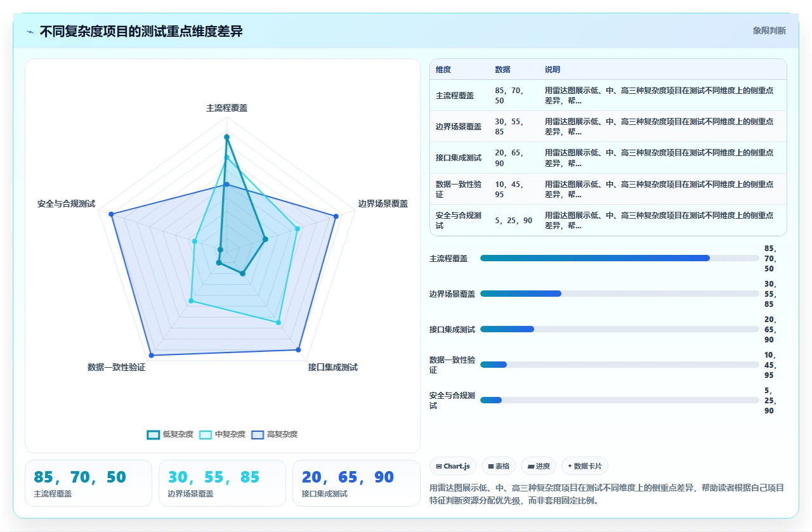
Task: Click the 接口集成测试 progress bar
Action: click(619, 329)
